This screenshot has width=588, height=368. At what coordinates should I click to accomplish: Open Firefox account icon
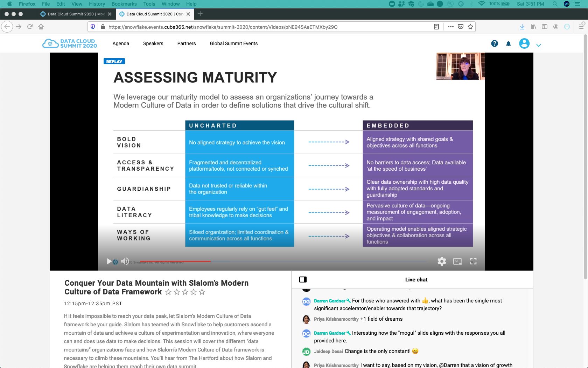point(556,27)
